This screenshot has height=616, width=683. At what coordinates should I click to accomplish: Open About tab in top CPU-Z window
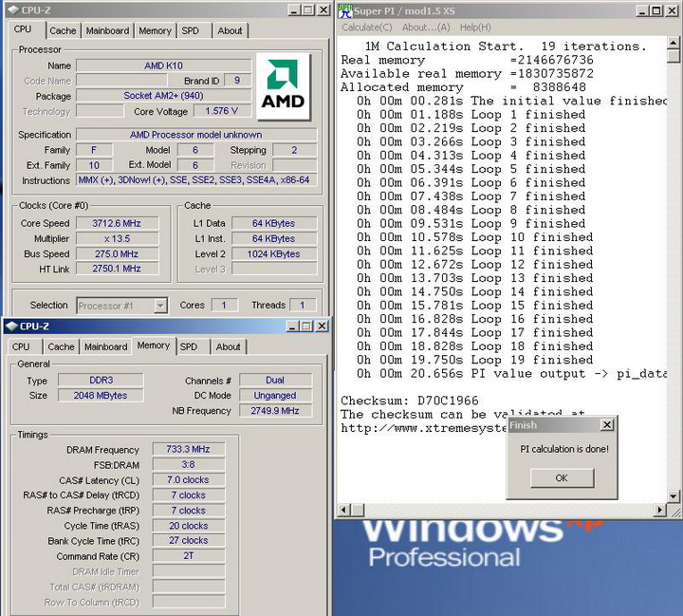(x=230, y=31)
